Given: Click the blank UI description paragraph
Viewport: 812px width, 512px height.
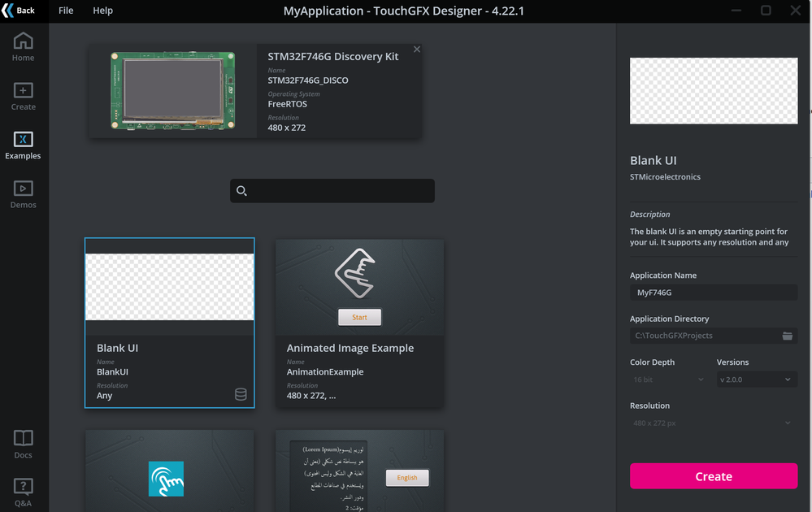Looking at the screenshot, I should (709, 236).
